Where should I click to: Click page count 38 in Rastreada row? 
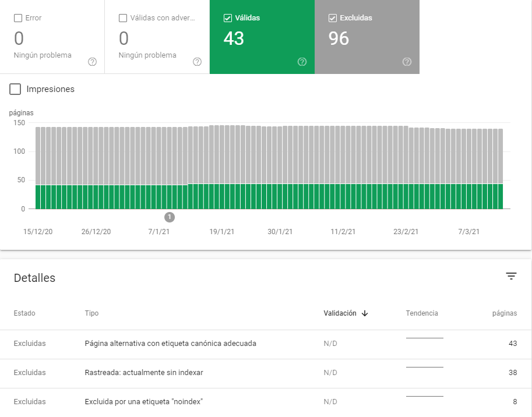pos(513,373)
